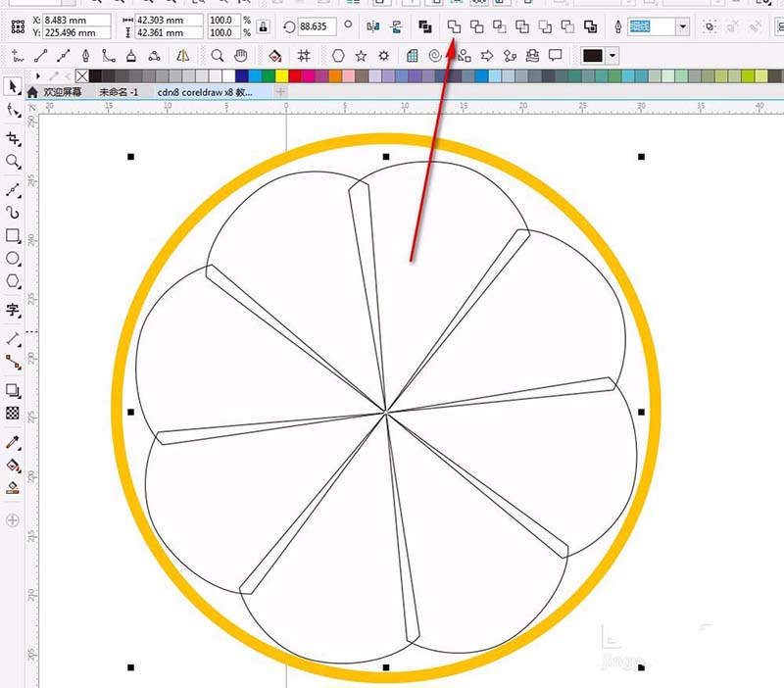Select the Ellipse tool in the toolbox
This screenshot has height=688, width=784.
click(x=13, y=259)
